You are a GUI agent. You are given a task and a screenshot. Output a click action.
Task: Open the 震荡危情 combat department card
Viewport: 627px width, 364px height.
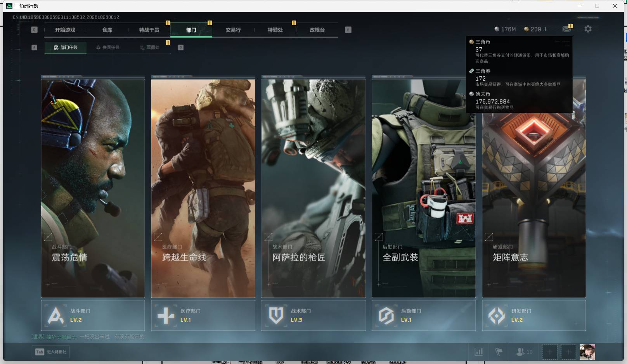point(93,186)
